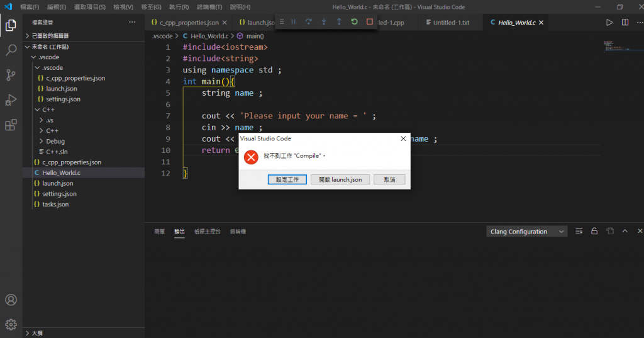Restart the debug session
Viewport: 644px width, 338px height.
(354, 22)
